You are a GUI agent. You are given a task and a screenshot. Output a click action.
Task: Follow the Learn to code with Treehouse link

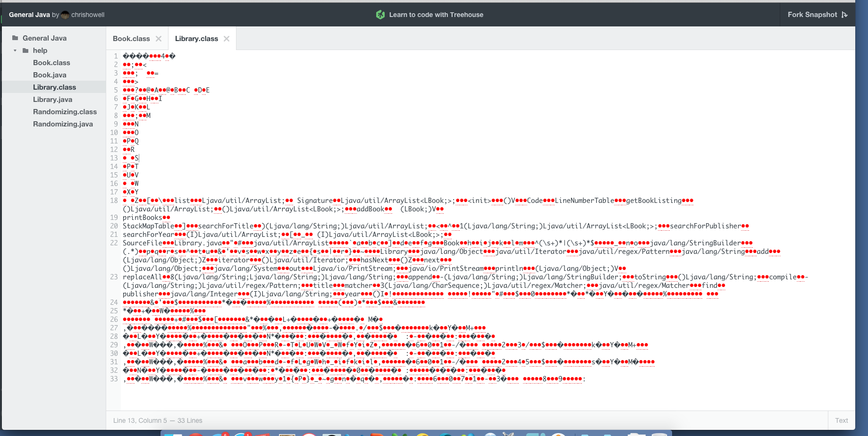[436, 15]
